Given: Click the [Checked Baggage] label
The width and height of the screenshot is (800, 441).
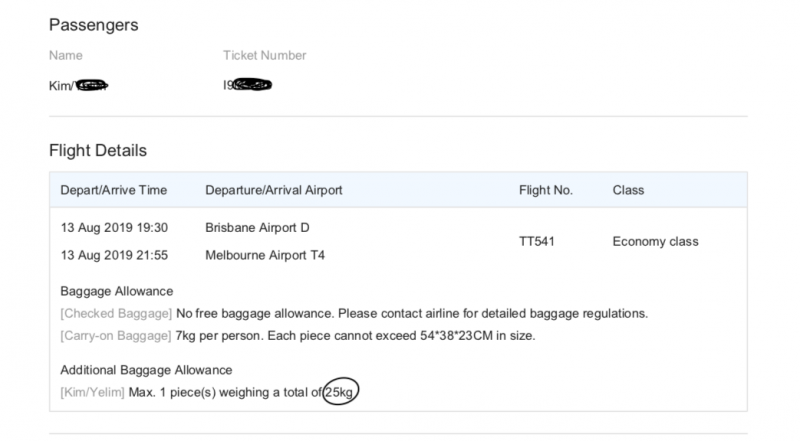Looking at the screenshot, I should pyautogui.click(x=116, y=313).
